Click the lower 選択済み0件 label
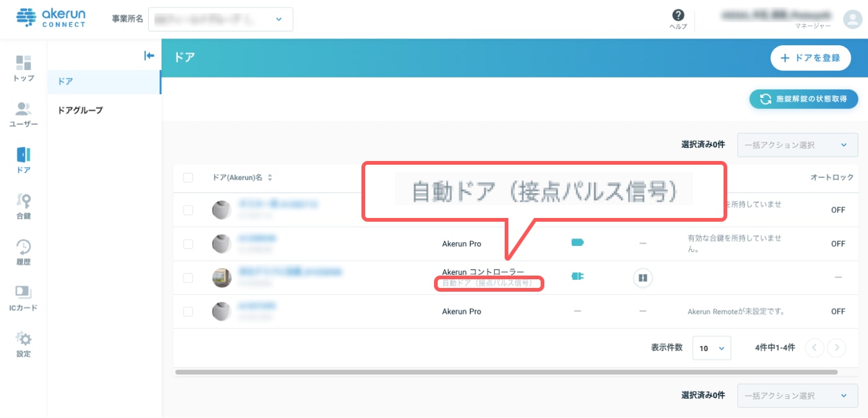Screen dimensions: 868x418 click(702, 396)
